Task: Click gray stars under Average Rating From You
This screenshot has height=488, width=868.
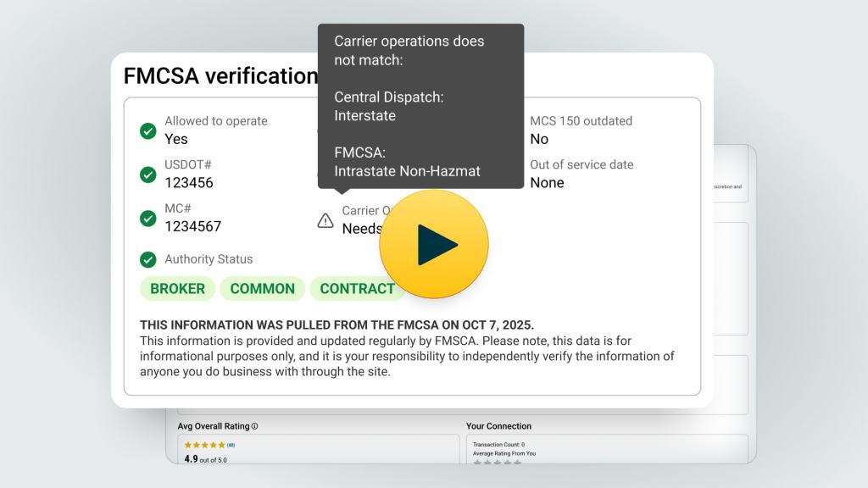Action: point(494,462)
